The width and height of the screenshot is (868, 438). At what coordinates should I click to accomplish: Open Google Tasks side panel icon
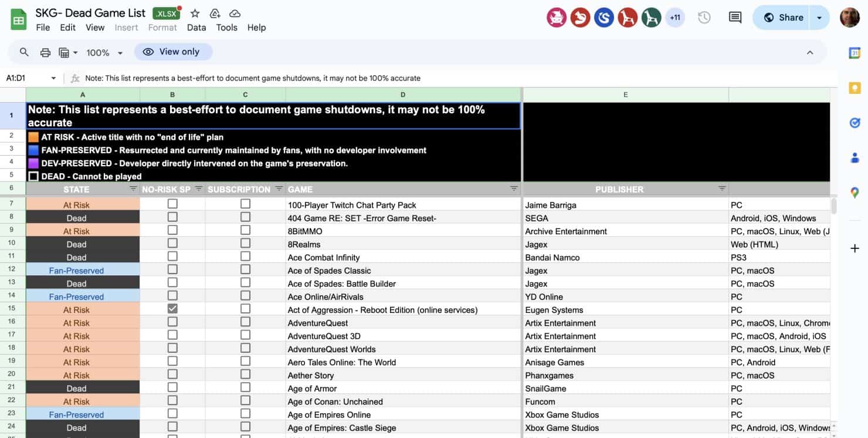point(855,123)
